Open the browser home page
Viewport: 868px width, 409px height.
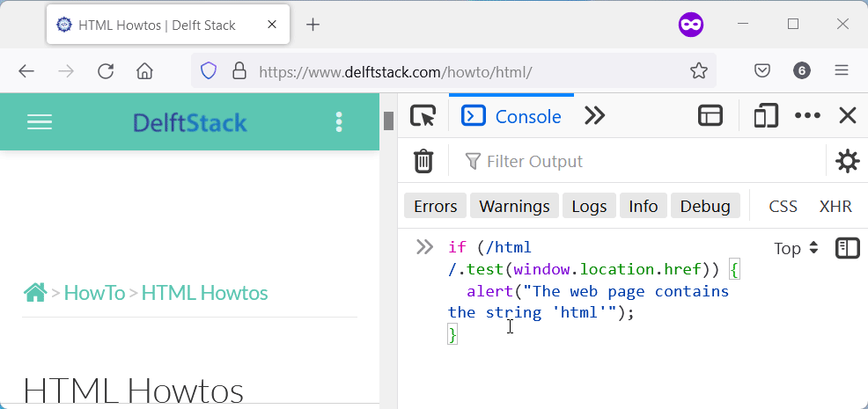point(144,71)
